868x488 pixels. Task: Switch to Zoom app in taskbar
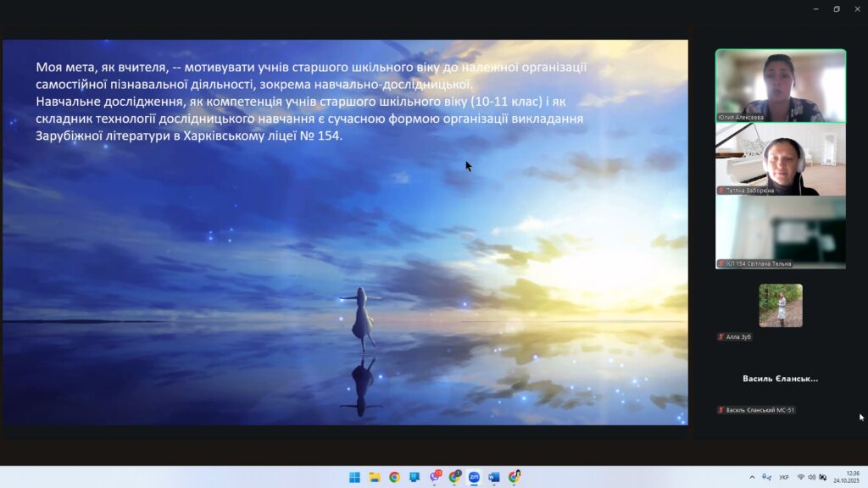point(474,477)
